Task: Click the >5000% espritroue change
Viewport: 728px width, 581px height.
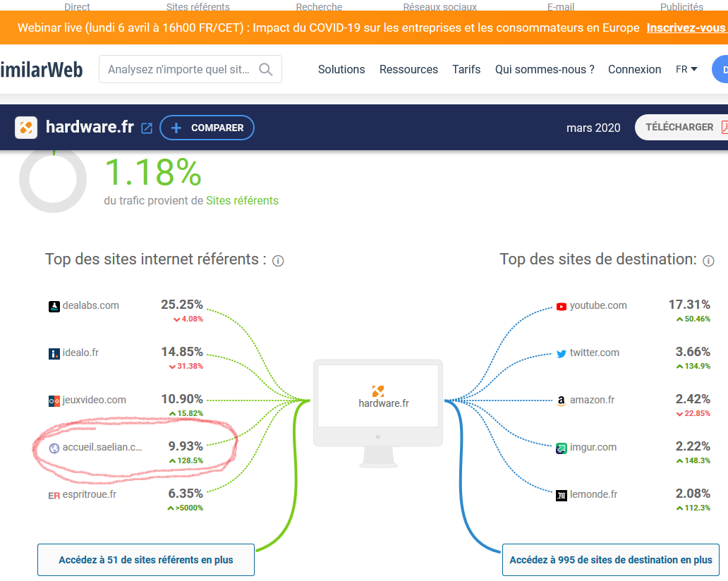Action: click(186, 508)
